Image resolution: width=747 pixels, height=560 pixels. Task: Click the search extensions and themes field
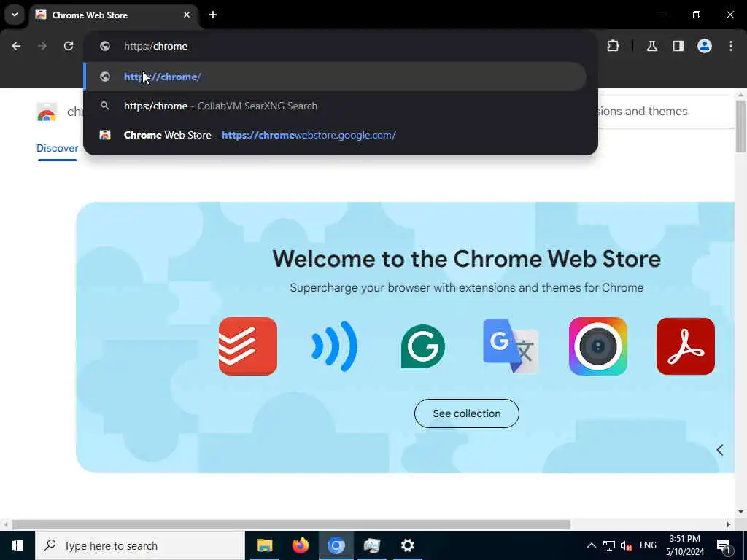coord(665,112)
